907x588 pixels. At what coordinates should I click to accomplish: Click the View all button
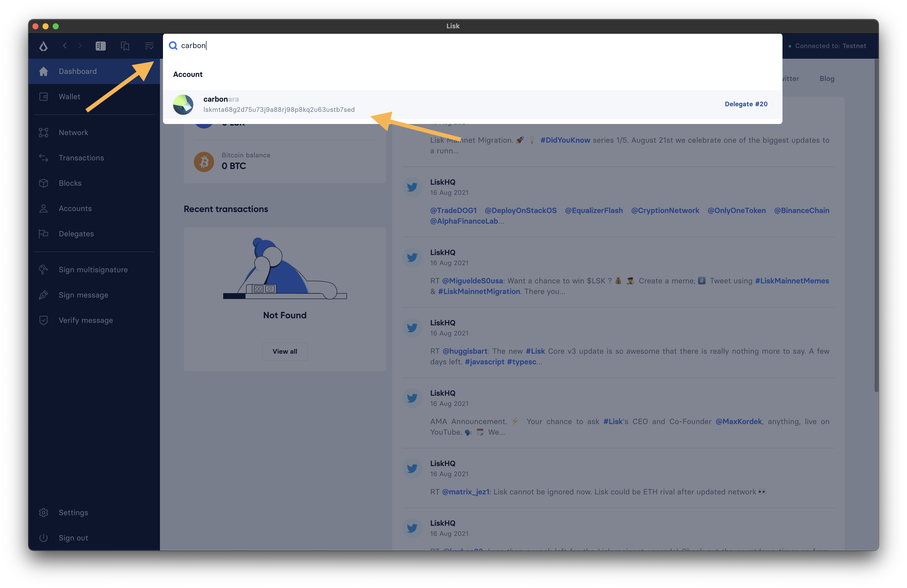pyautogui.click(x=285, y=351)
